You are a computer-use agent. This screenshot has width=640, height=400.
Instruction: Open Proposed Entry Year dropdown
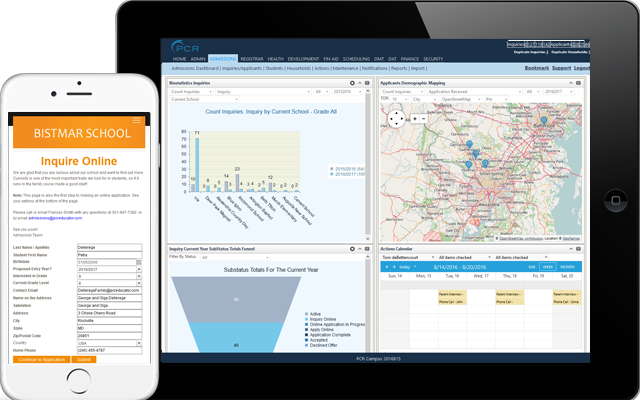[139, 269]
